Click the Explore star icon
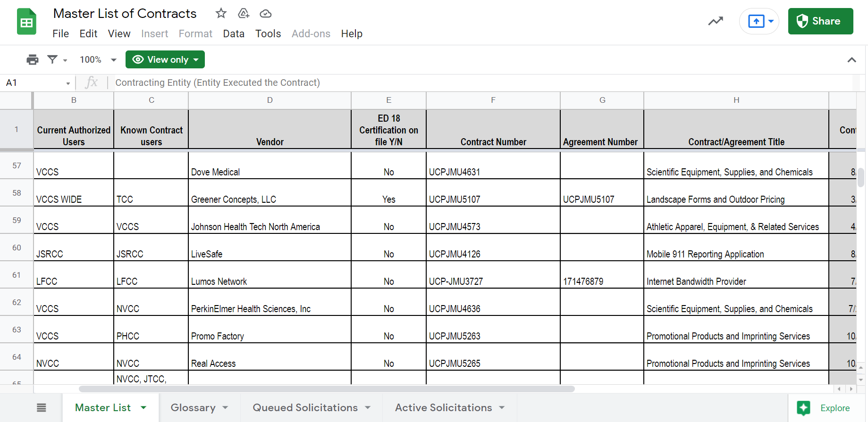Viewport: 868px width, 422px height. (x=803, y=408)
